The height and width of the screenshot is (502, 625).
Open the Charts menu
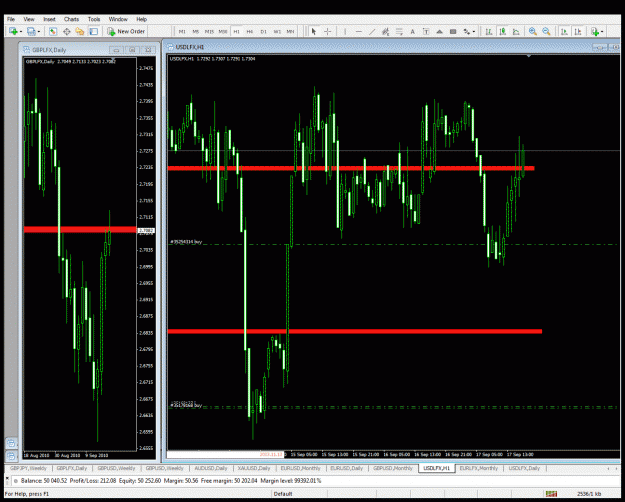[x=71, y=19]
